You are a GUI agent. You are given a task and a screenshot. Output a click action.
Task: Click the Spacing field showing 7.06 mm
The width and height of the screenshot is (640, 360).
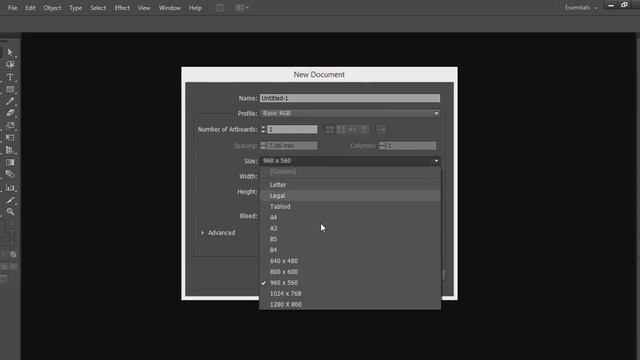pos(292,146)
